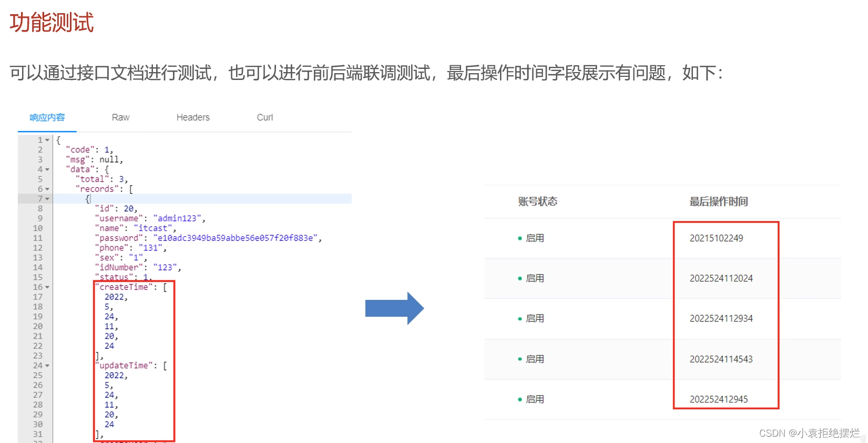Collapse the "createTime" fold arrow at line 16
The height and width of the screenshot is (443, 868).
[x=47, y=287]
